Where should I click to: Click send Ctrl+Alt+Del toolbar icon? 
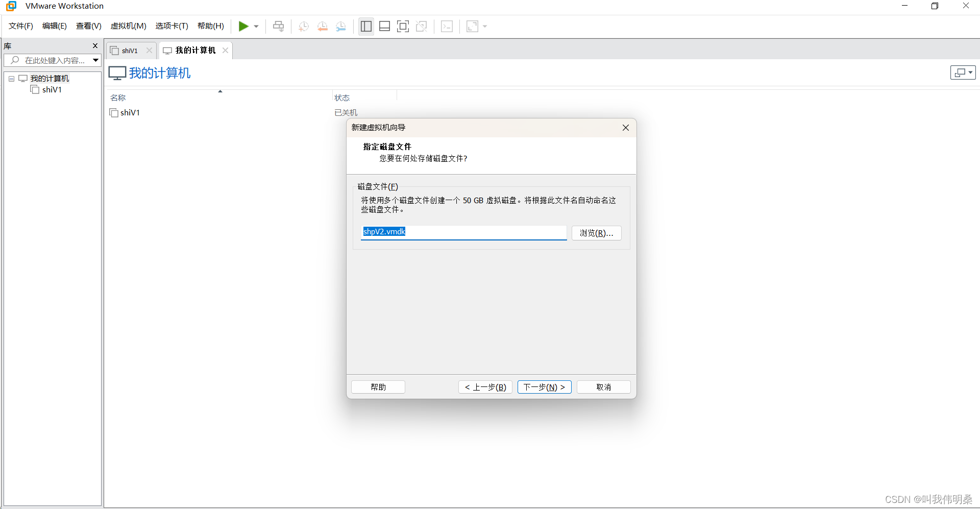(278, 26)
